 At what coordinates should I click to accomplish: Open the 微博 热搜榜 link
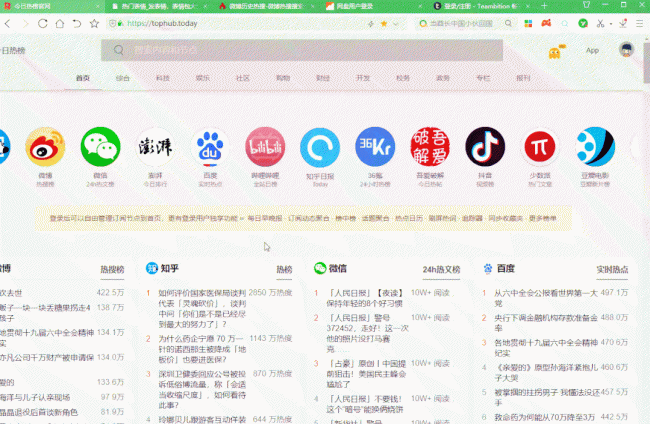(x=112, y=269)
